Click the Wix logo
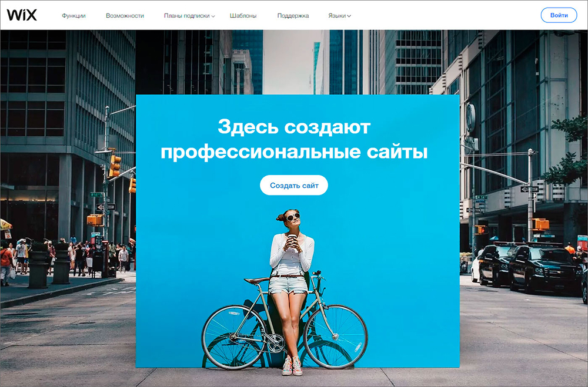The height and width of the screenshot is (387, 588). [22, 15]
